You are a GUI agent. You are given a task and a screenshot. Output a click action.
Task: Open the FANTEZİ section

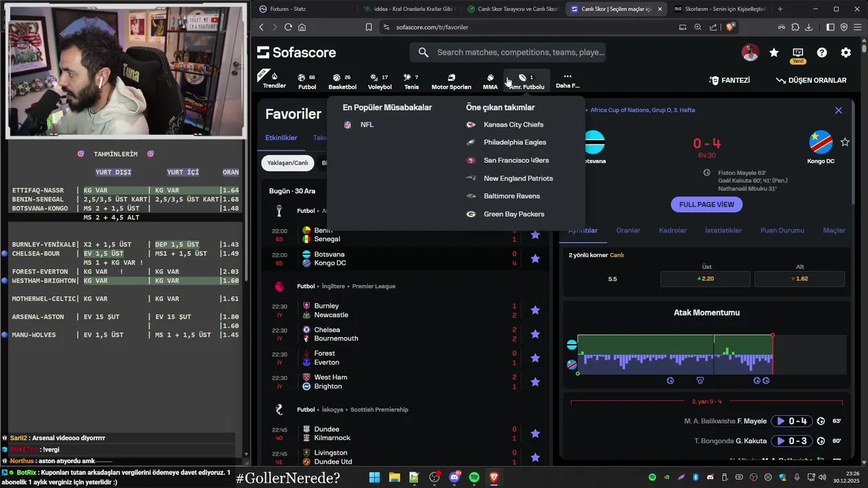pos(730,80)
